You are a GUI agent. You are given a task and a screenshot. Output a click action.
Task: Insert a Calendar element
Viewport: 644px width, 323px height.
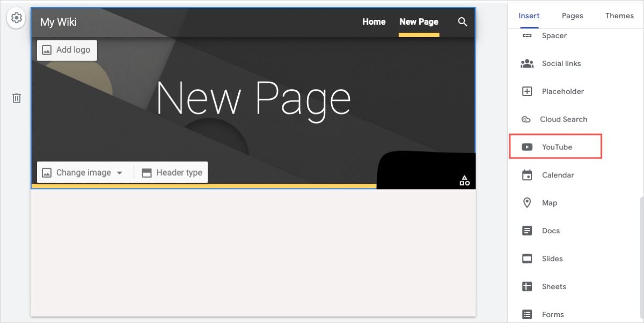[558, 175]
